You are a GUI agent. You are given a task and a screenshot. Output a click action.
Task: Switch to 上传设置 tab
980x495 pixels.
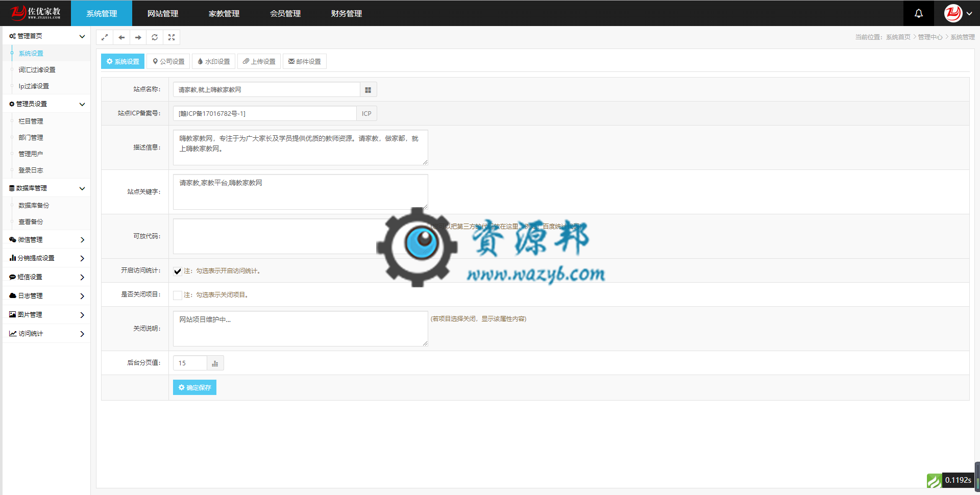(x=259, y=61)
